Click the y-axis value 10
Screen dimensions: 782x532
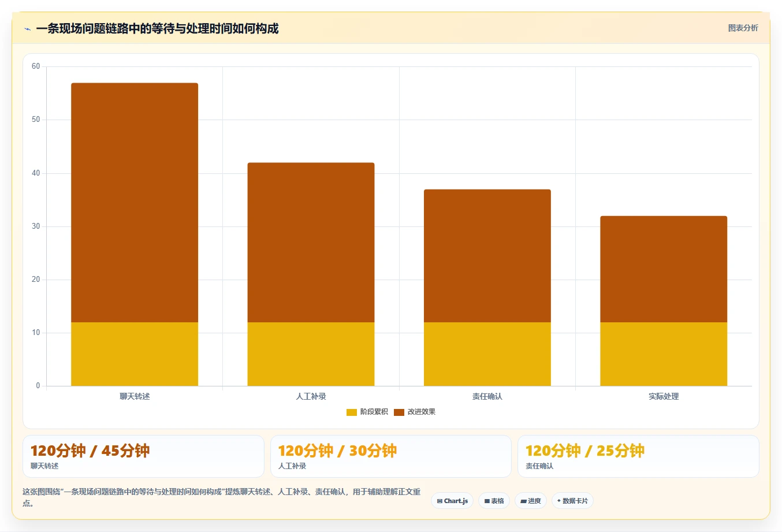[x=36, y=333]
